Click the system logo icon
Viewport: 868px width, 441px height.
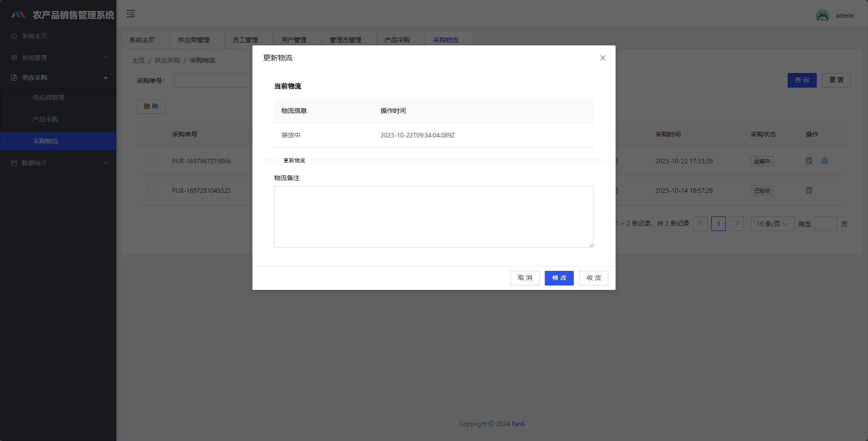pyautogui.click(x=18, y=15)
